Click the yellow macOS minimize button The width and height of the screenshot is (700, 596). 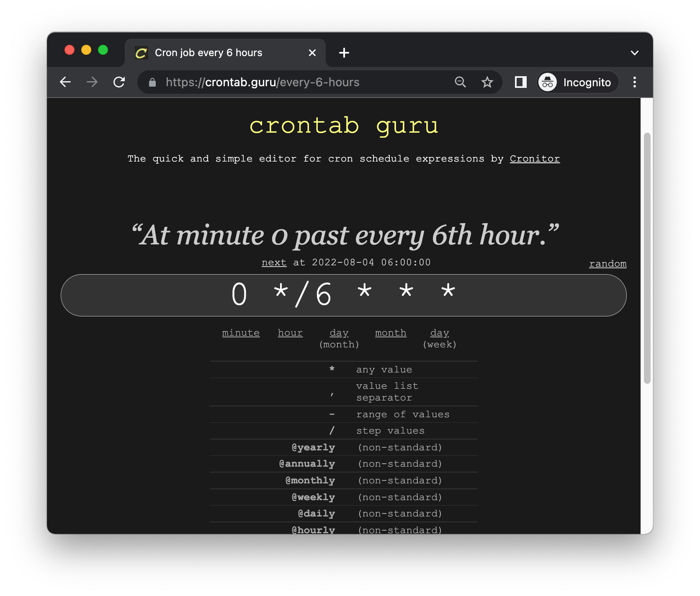(86, 50)
